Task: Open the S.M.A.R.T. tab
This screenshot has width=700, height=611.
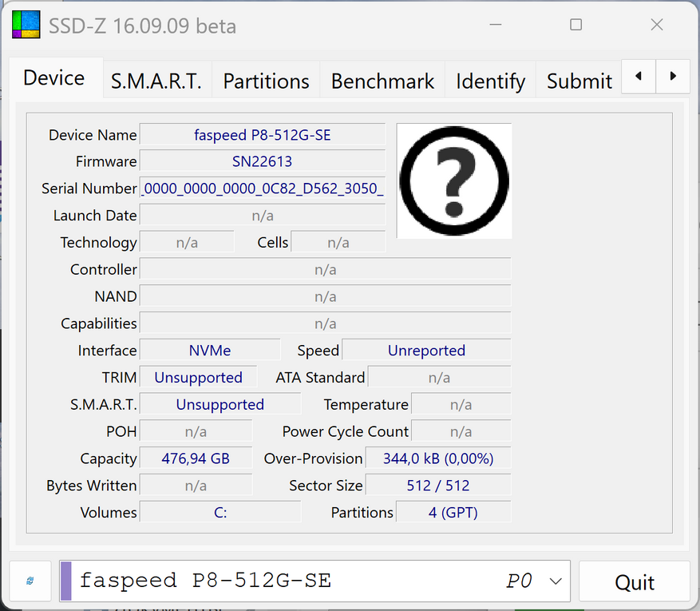Action: (x=156, y=81)
